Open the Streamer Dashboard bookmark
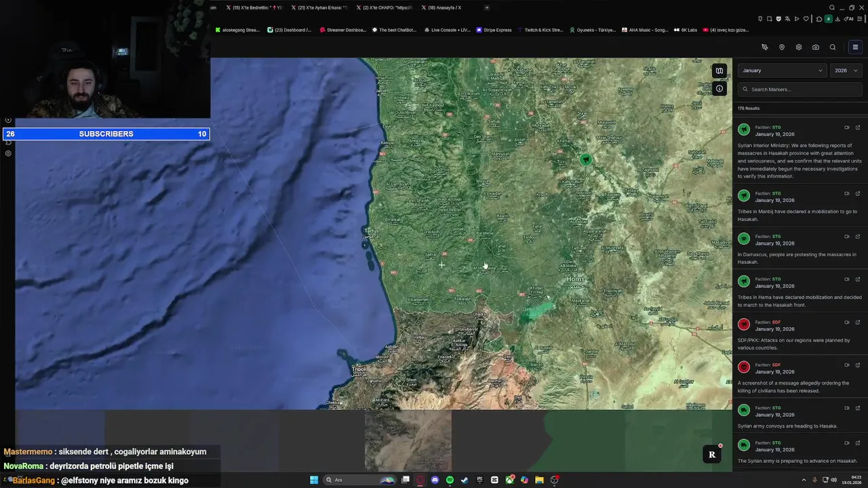868x488 pixels. click(342, 30)
